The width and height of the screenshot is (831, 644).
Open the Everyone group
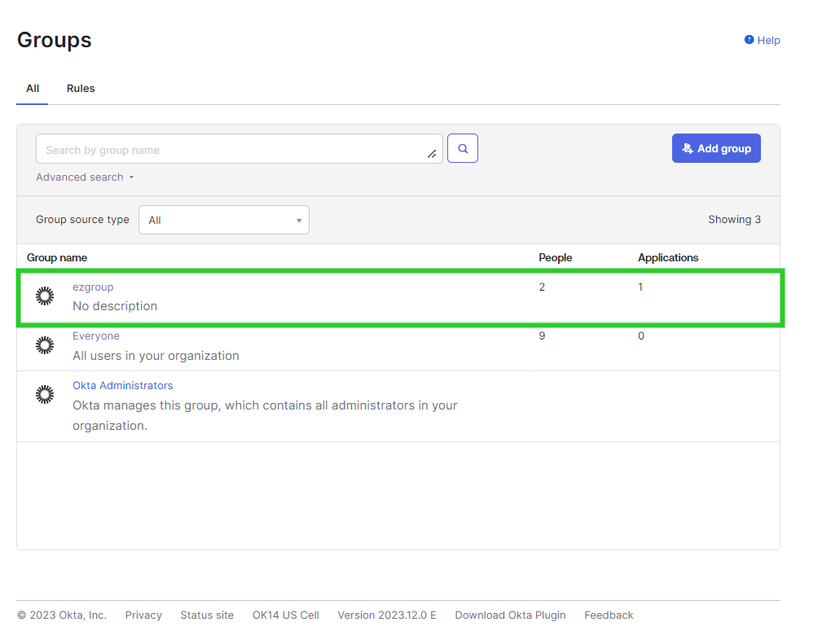click(96, 335)
